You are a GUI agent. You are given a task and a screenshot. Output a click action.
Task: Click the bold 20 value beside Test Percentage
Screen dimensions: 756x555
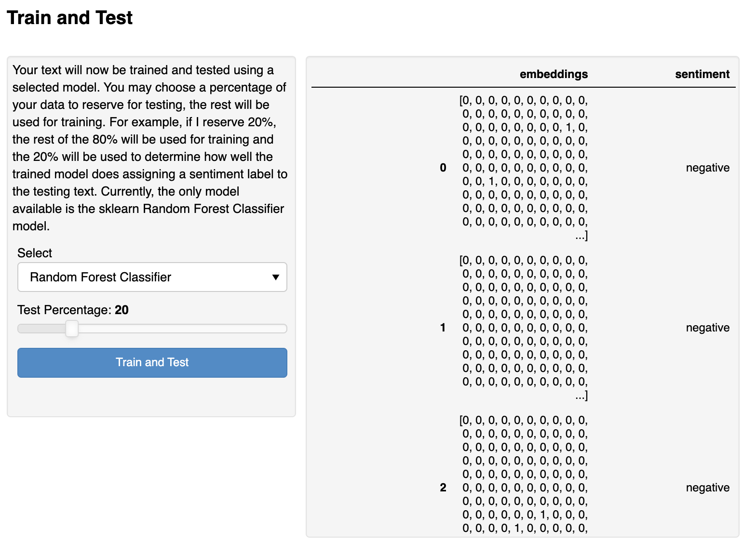121,310
